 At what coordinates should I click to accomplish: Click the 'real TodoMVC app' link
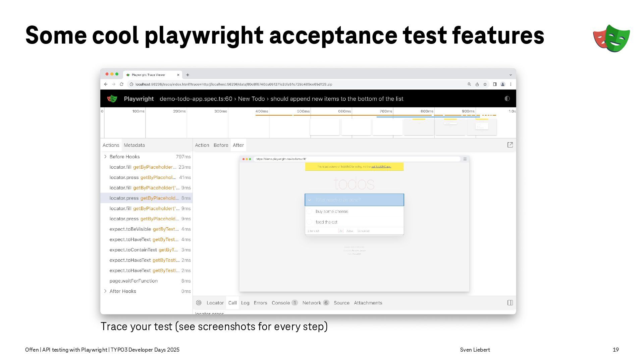click(381, 167)
